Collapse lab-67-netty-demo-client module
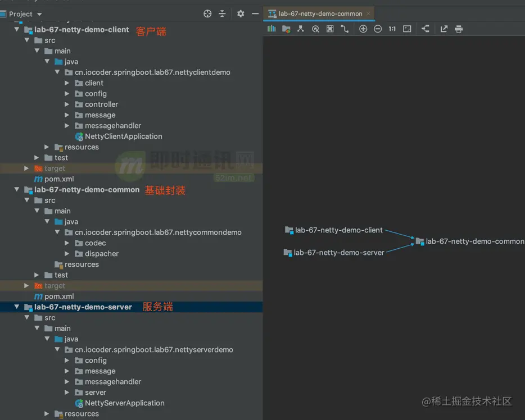525x420 pixels. click(x=17, y=29)
